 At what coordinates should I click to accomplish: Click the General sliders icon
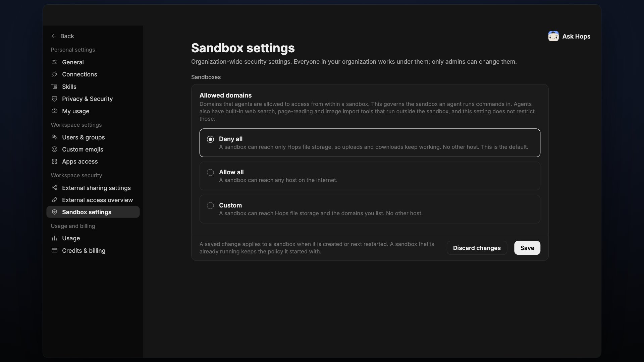coord(54,62)
